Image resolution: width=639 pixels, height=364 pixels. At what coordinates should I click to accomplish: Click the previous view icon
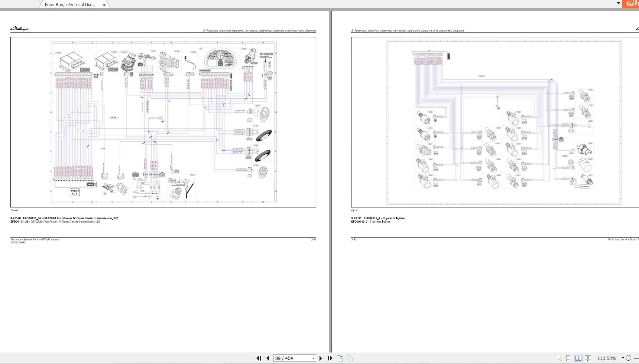tap(340, 358)
